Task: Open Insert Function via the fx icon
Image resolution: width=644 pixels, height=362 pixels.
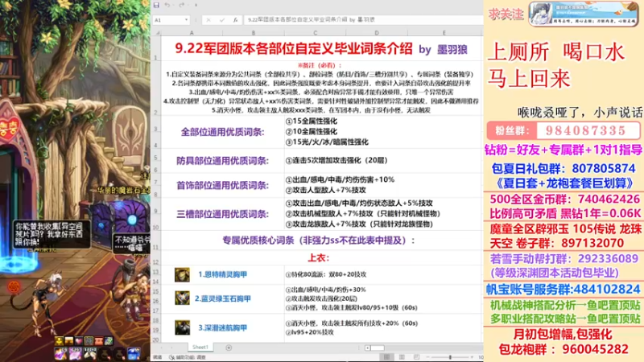Action: coord(235,19)
